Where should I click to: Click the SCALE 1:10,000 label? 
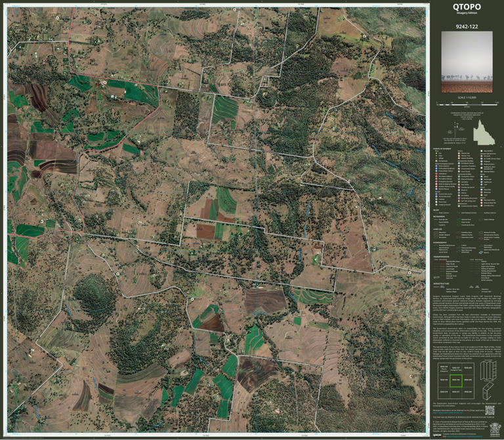[x=467, y=98]
